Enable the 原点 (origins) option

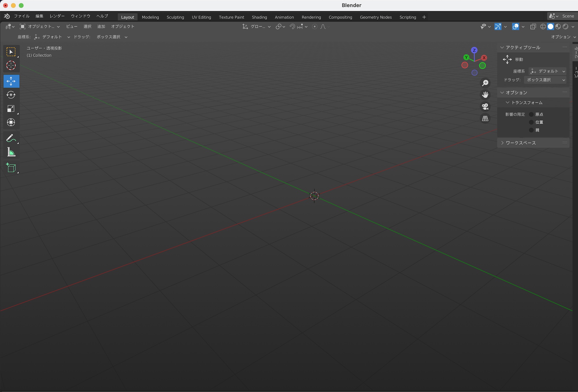[531, 114]
